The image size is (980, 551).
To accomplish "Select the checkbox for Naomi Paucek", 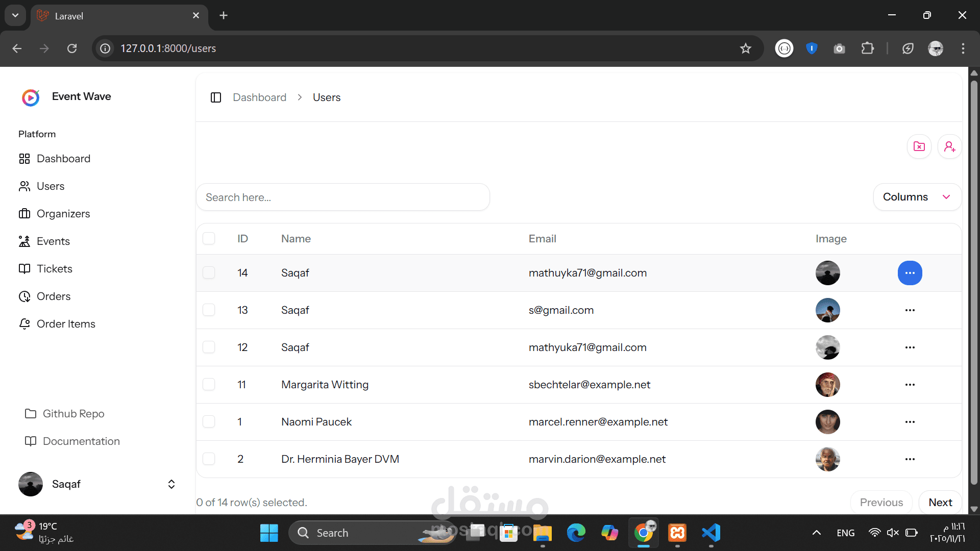I will (209, 422).
